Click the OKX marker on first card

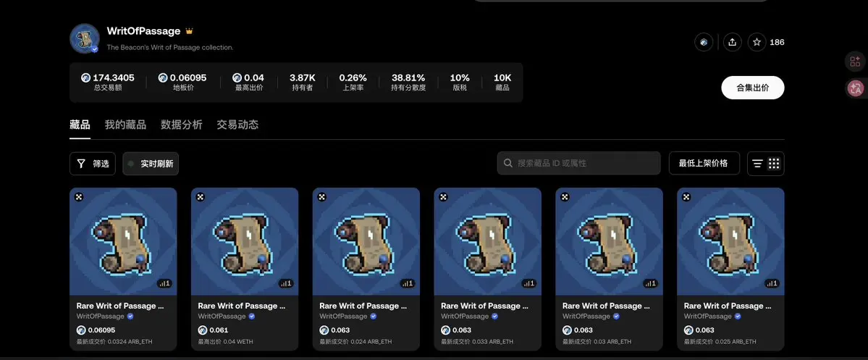[x=79, y=196]
